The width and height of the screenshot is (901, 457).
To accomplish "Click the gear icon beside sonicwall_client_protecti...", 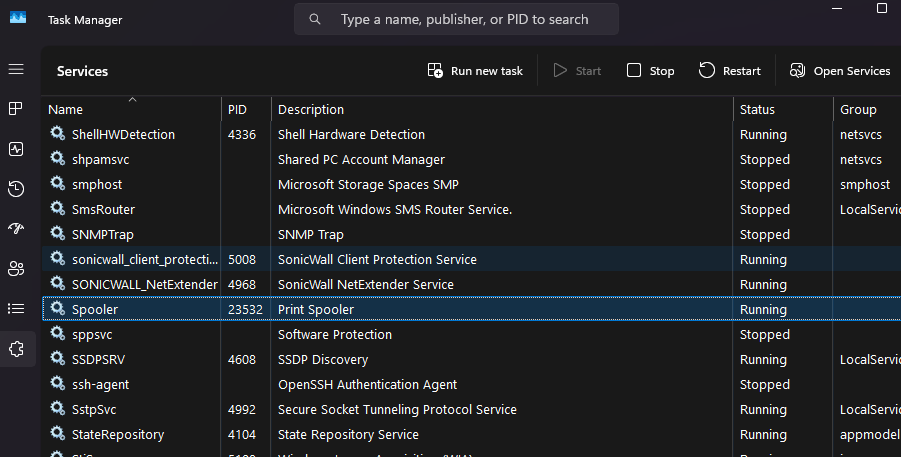I will [x=57, y=258].
